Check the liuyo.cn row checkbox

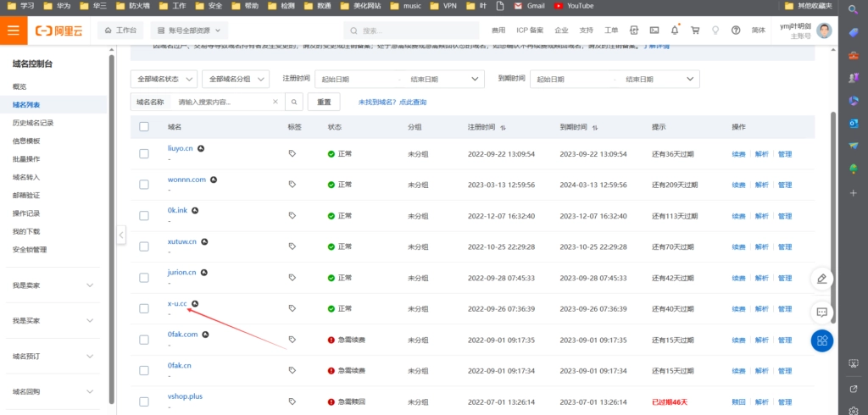pos(144,154)
